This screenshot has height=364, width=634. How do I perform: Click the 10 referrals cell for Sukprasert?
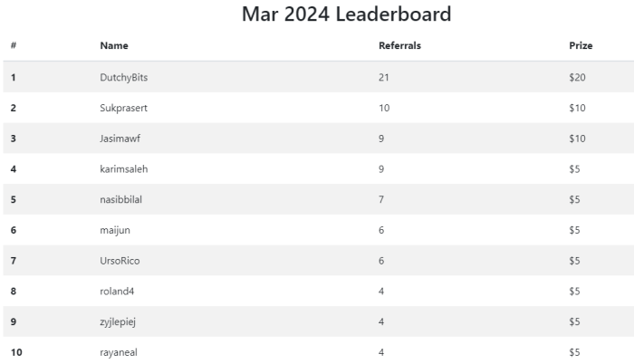point(384,108)
